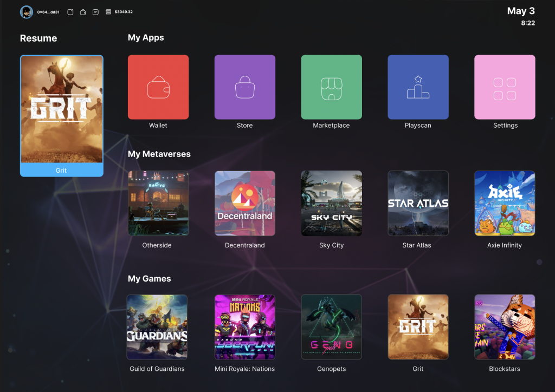The image size is (555, 392).
Task: Click the coin stack balance icon
Action: 108,12
